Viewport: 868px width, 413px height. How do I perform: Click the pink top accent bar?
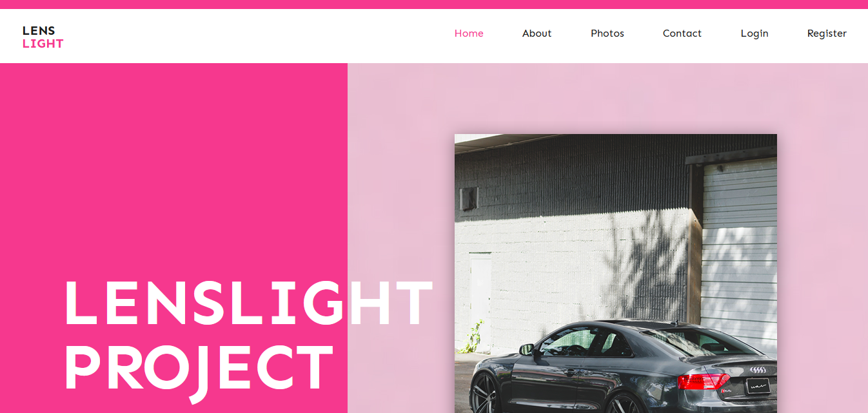click(x=434, y=5)
